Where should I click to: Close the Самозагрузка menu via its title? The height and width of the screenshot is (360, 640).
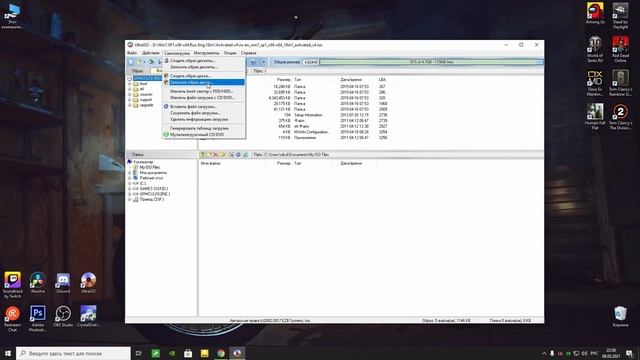177,53
